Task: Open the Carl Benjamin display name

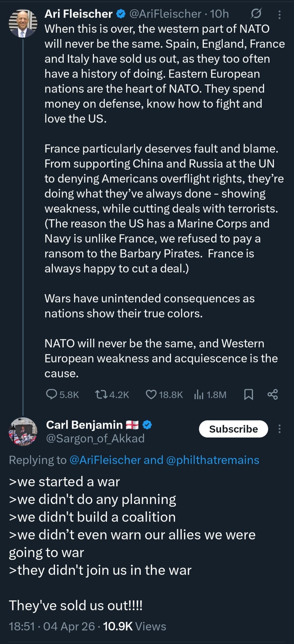Action: [x=84, y=425]
